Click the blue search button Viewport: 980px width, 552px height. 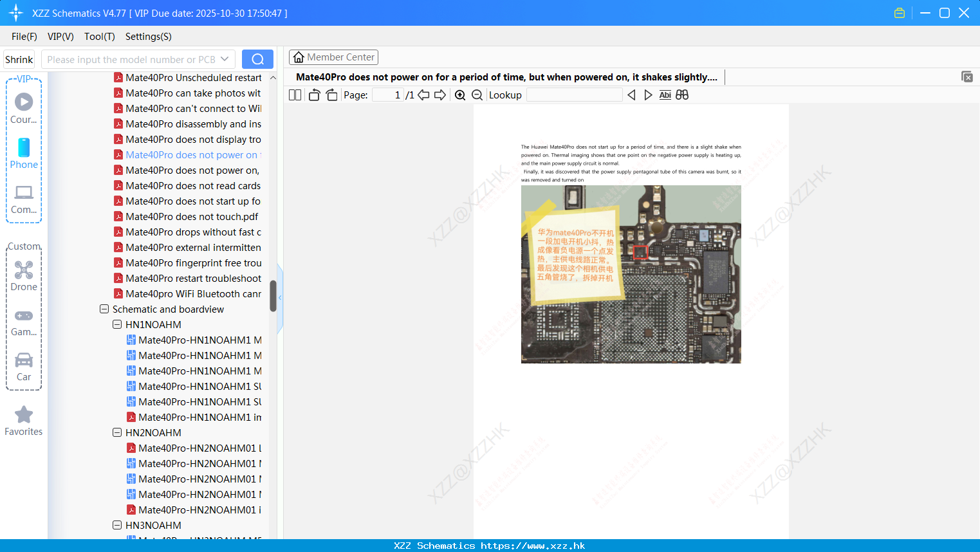pos(257,59)
